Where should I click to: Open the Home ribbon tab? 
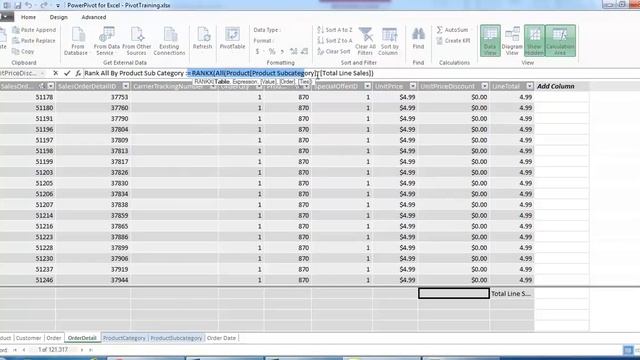click(28, 17)
